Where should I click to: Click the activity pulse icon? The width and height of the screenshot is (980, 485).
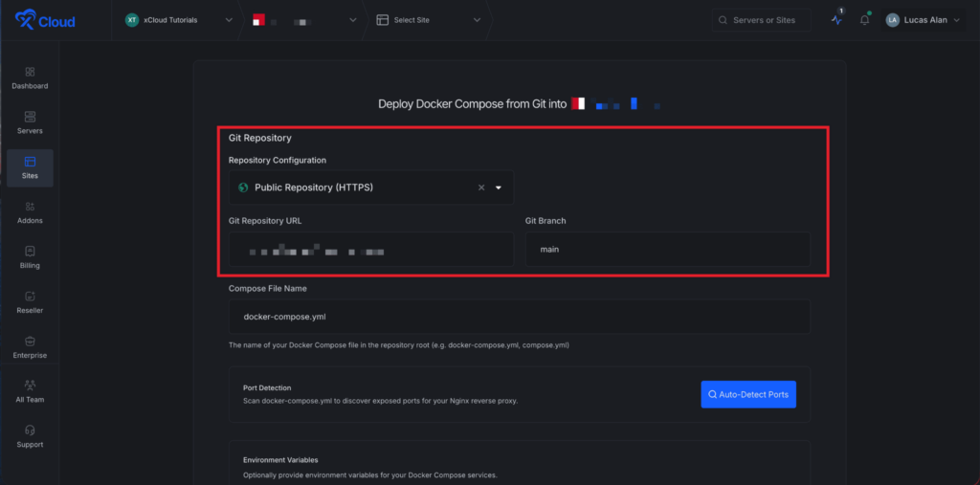coord(836,20)
